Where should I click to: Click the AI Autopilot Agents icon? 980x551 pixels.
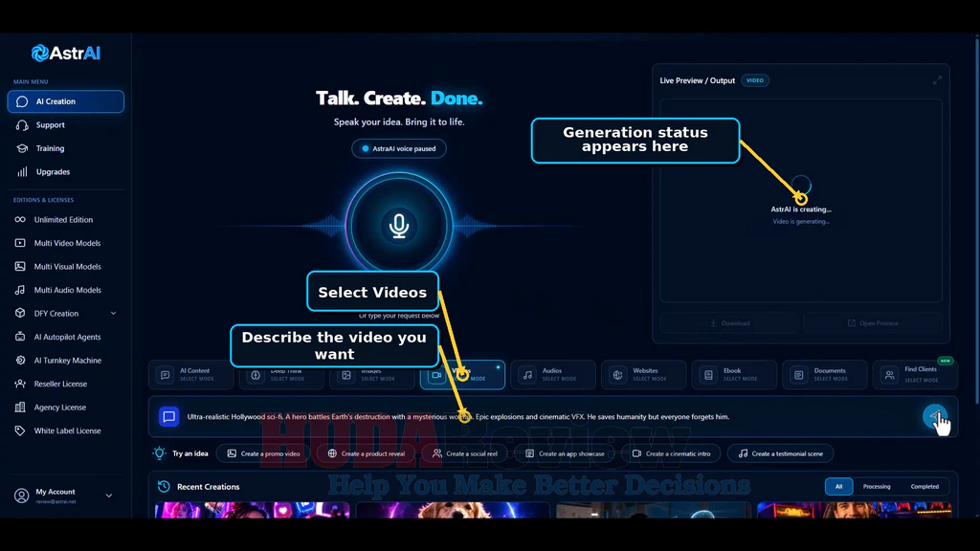click(x=20, y=337)
